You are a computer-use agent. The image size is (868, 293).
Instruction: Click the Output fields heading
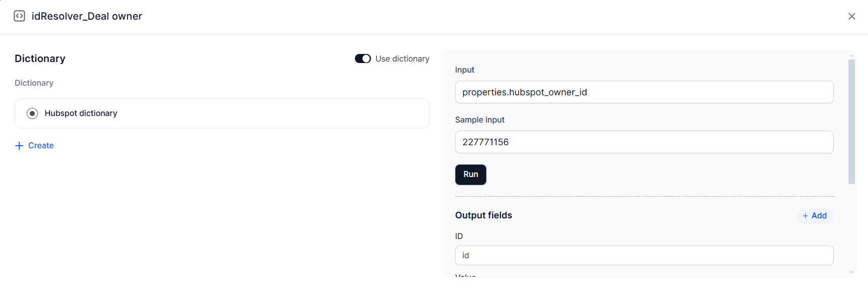coord(483,215)
